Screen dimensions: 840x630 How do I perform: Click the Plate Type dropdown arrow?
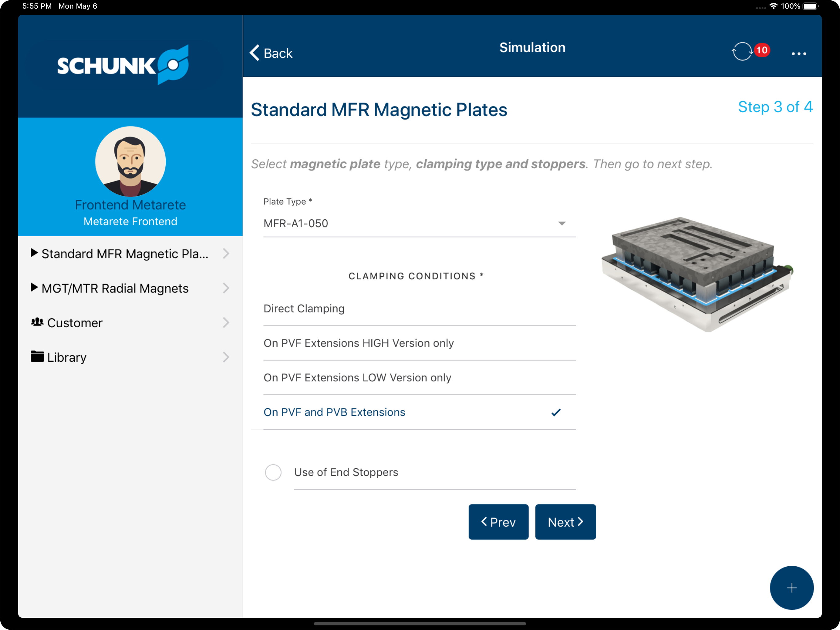click(x=562, y=223)
